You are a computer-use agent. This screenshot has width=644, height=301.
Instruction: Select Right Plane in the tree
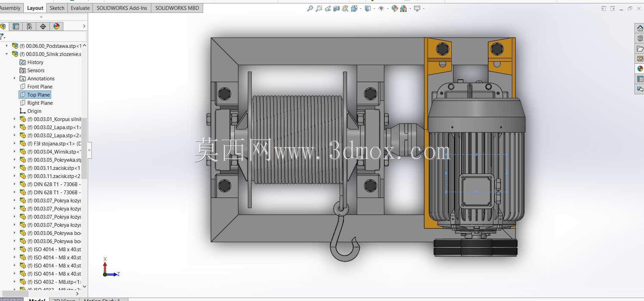pos(37,103)
